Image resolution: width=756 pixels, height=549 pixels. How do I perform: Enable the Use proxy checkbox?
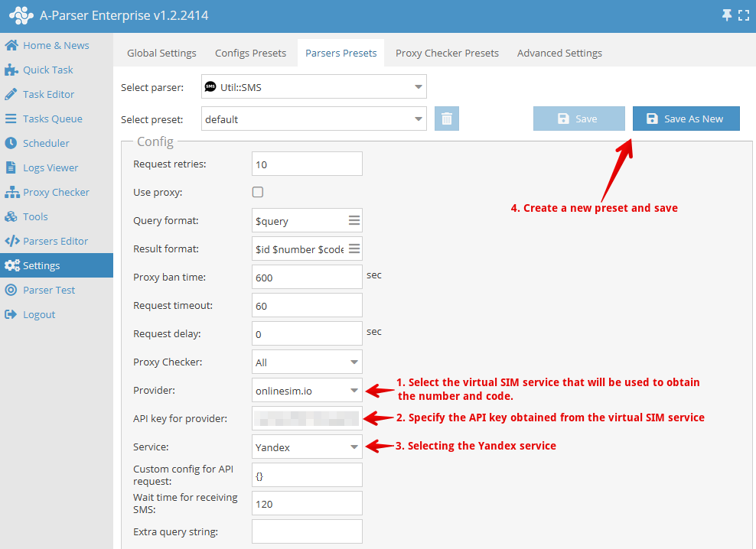[x=258, y=192]
